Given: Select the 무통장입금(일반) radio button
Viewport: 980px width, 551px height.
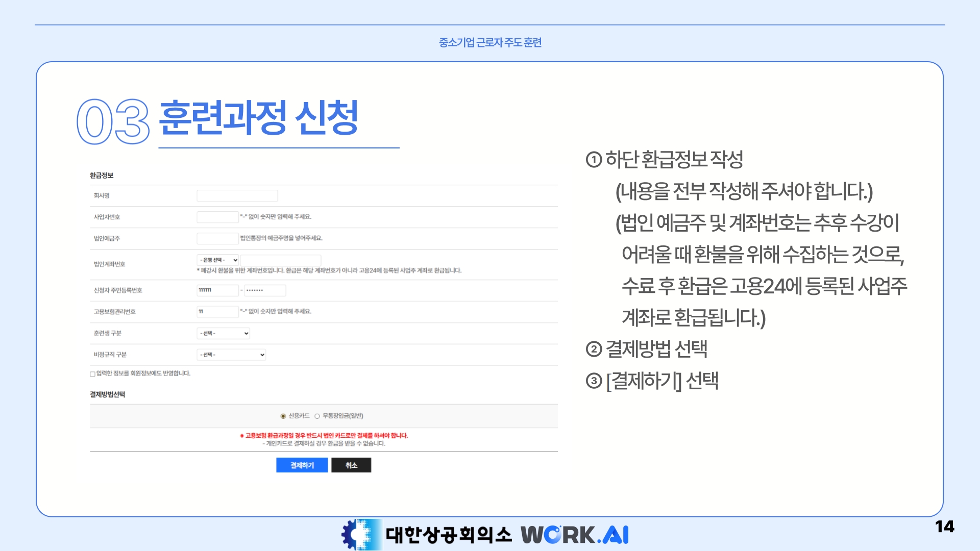Looking at the screenshot, I should point(317,416).
